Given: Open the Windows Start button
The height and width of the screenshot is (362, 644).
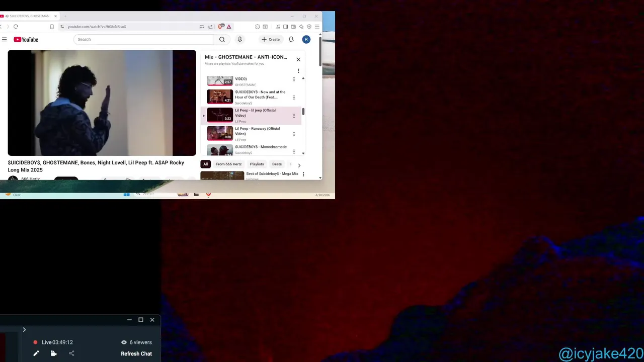Looking at the screenshot, I should tap(127, 194).
